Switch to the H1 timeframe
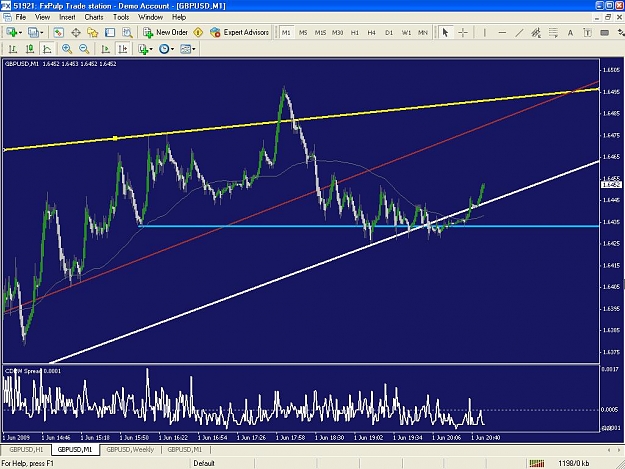This screenshot has height=469, width=625. [355, 33]
